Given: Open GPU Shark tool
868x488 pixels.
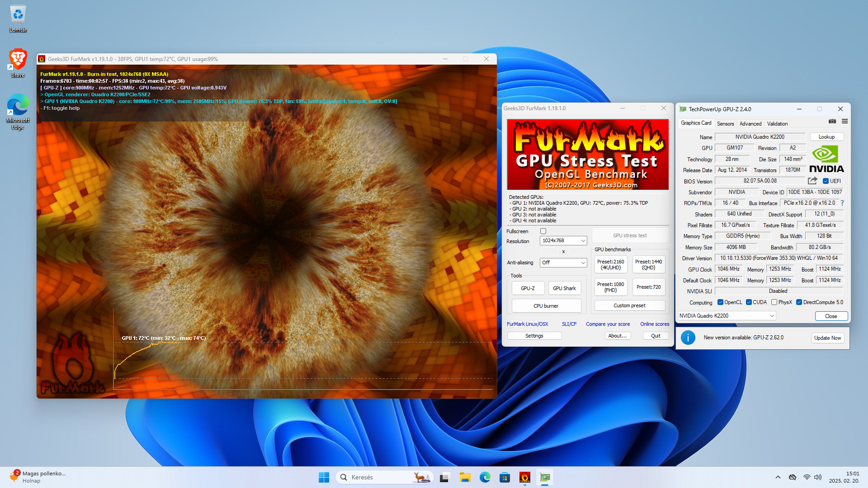Looking at the screenshot, I should click(x=564, y=288).
